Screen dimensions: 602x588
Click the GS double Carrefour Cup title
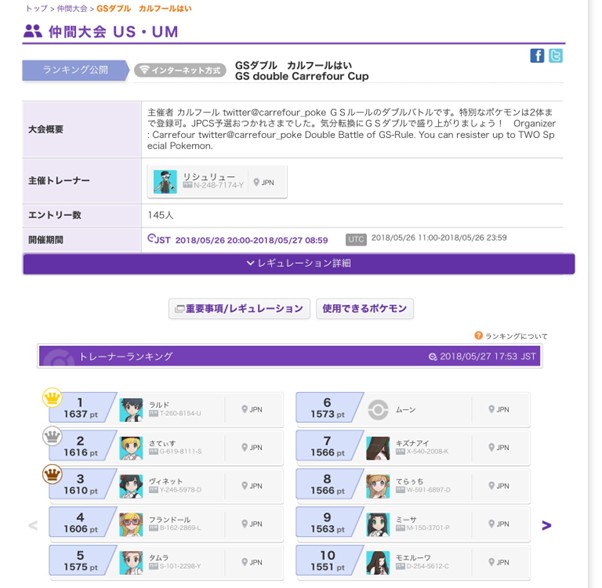pos(302,76)
